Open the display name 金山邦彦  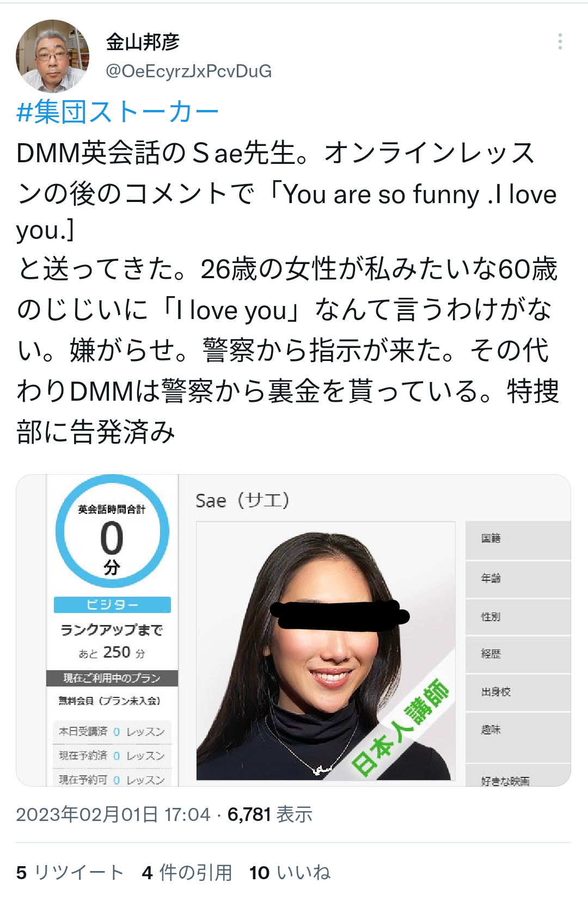143,42
